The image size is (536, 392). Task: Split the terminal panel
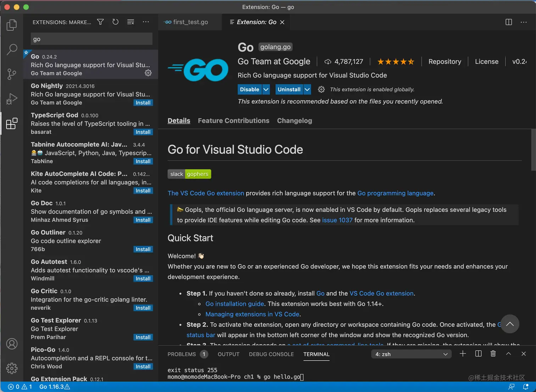478,353
